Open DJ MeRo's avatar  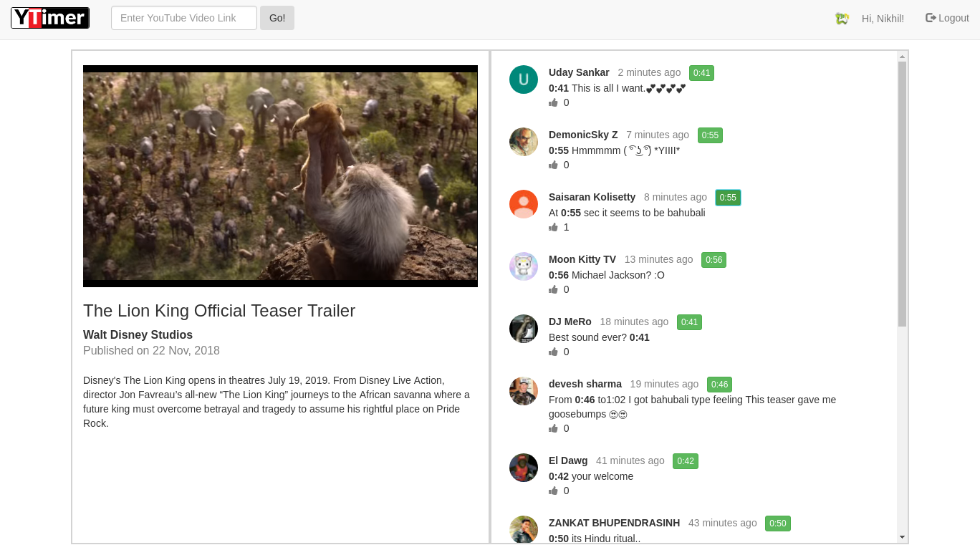coord(524,329)
